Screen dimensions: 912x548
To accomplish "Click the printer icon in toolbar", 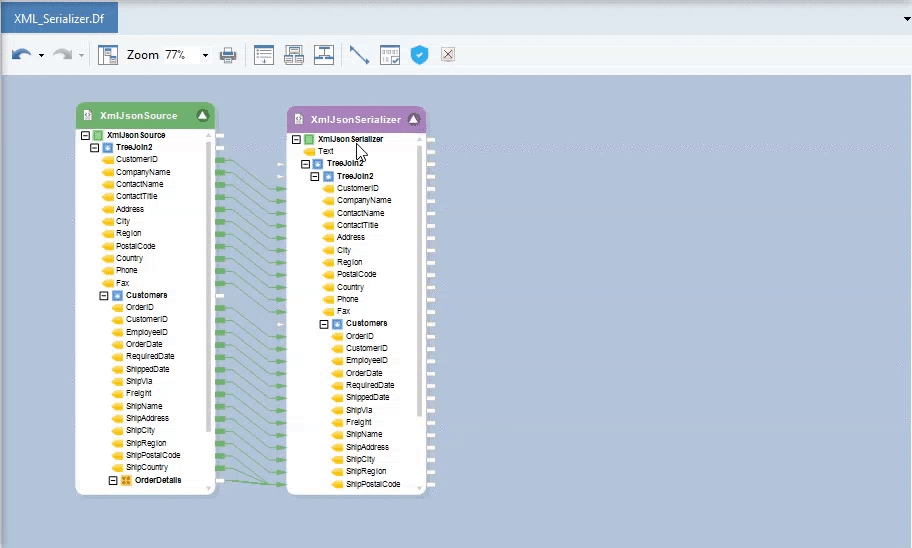I will point(228,55).
